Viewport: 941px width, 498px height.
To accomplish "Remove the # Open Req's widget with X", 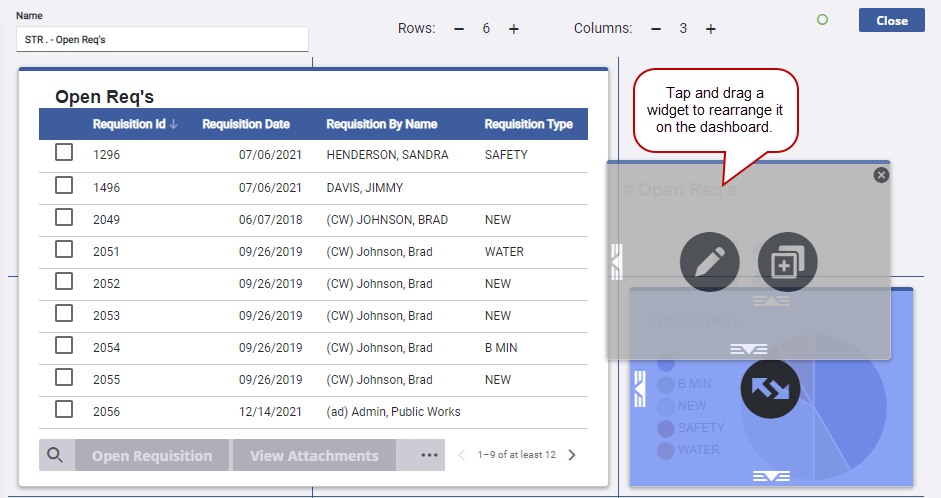I will coord(881,175).
